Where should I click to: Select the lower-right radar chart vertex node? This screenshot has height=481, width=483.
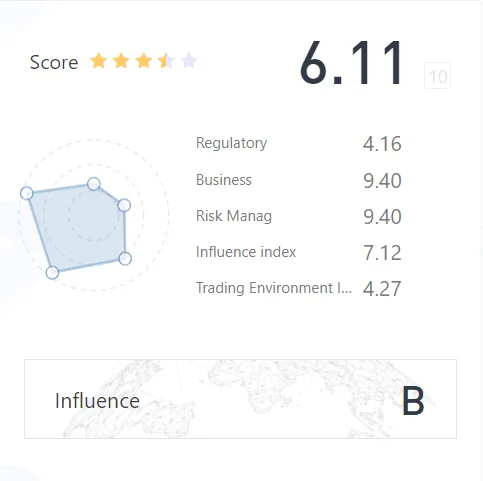(125, 258)
